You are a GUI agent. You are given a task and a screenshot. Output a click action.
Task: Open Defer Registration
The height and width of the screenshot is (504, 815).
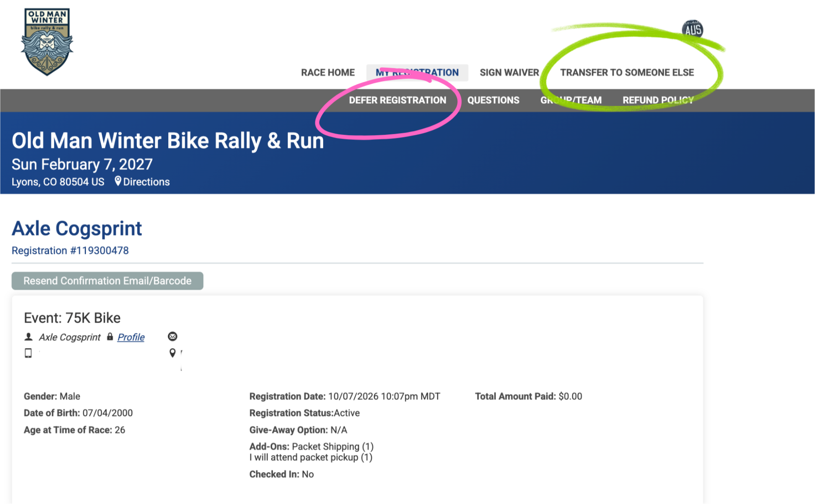[397, 100]
